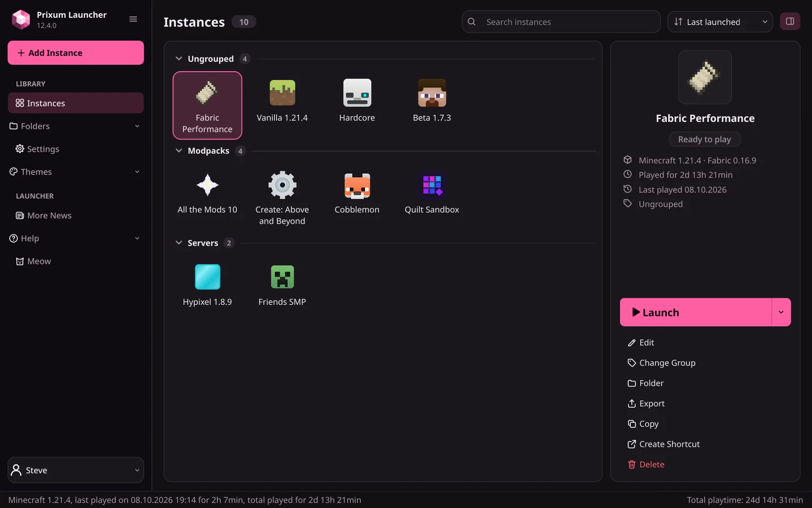Click Change Group action
This screenshot has width=812, height=508.
(705, 363)
